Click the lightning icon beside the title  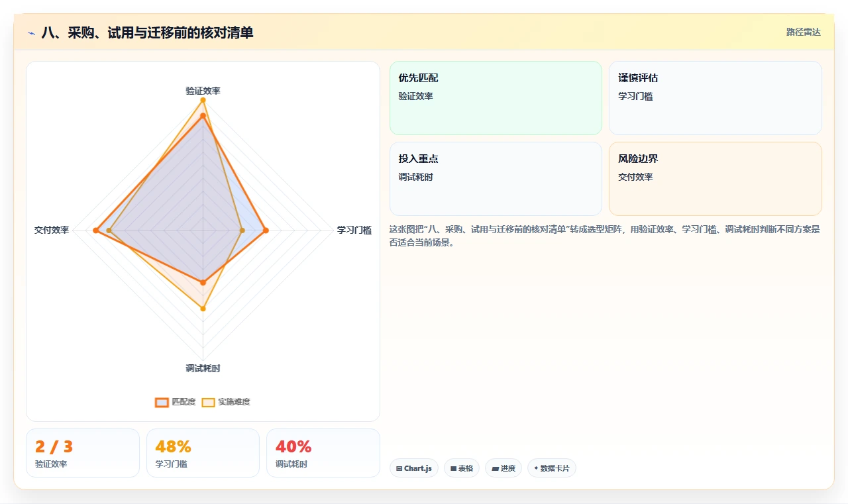pos(32,33)
